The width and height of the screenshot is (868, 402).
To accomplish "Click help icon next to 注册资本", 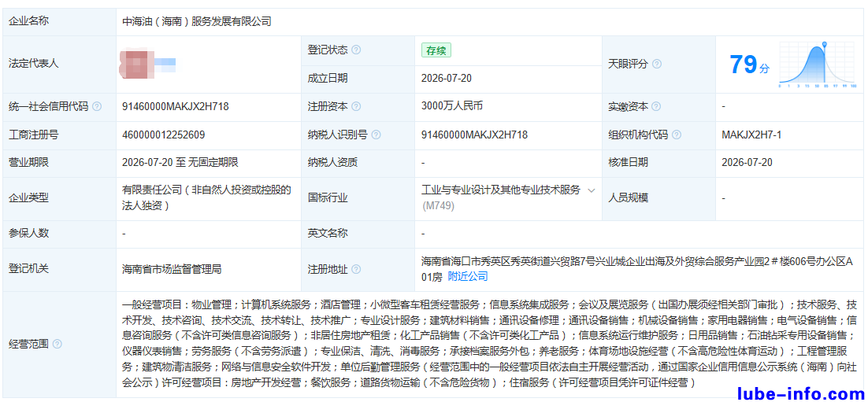I will pyautogui.click(x=356, y=107).
